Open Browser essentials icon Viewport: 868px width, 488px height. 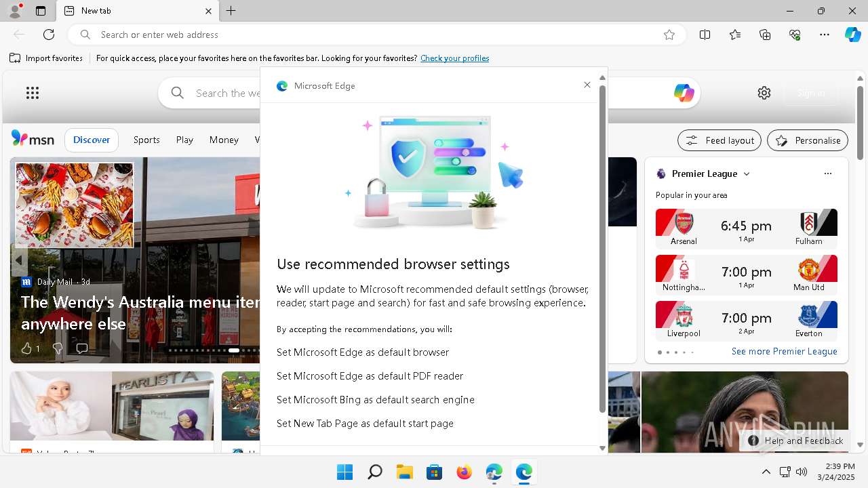[795, 35]
